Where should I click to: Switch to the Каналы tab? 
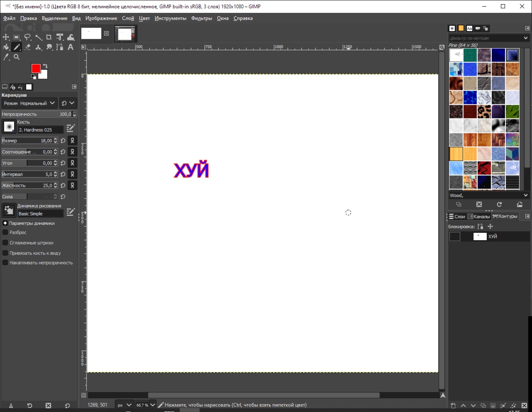point(479,217)
